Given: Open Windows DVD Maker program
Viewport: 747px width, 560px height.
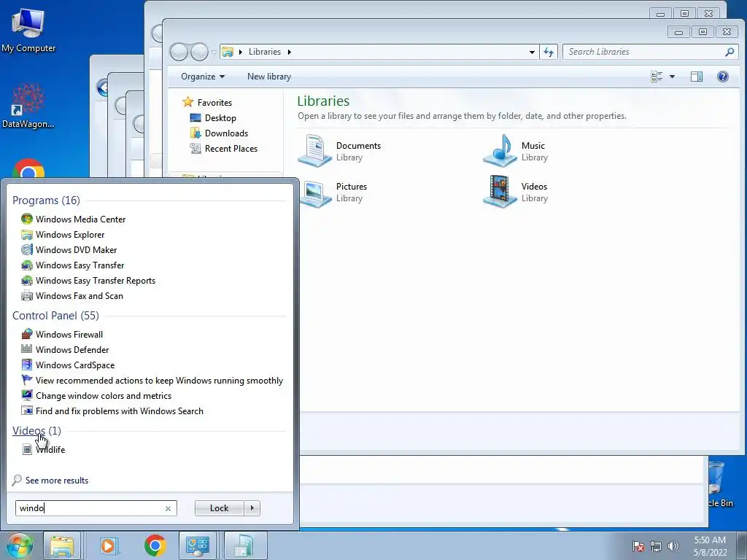Looking at the screenshot, I should pos(69,249).
